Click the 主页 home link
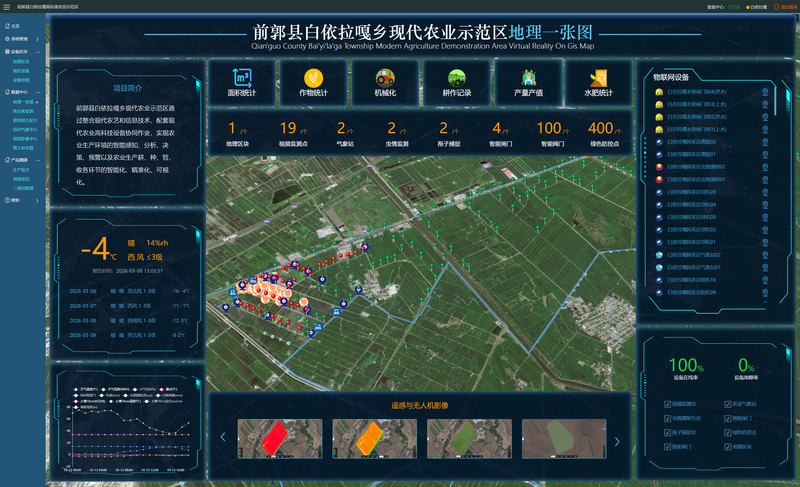The image size is (800, 487). (x=15, y=26)
